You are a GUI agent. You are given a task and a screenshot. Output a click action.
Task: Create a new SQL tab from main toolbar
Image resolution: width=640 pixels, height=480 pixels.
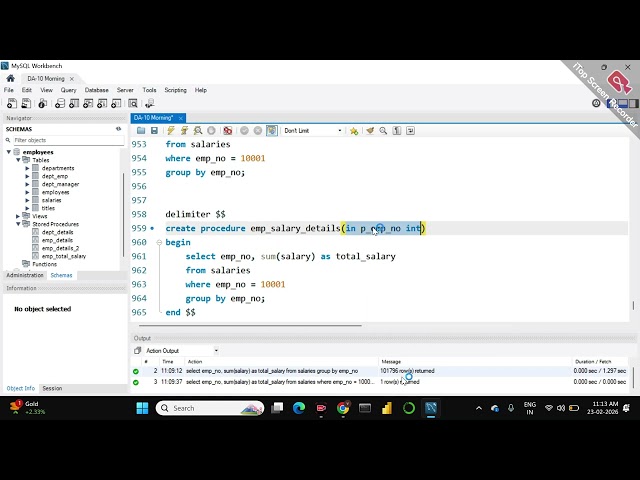tap(12, 104)
